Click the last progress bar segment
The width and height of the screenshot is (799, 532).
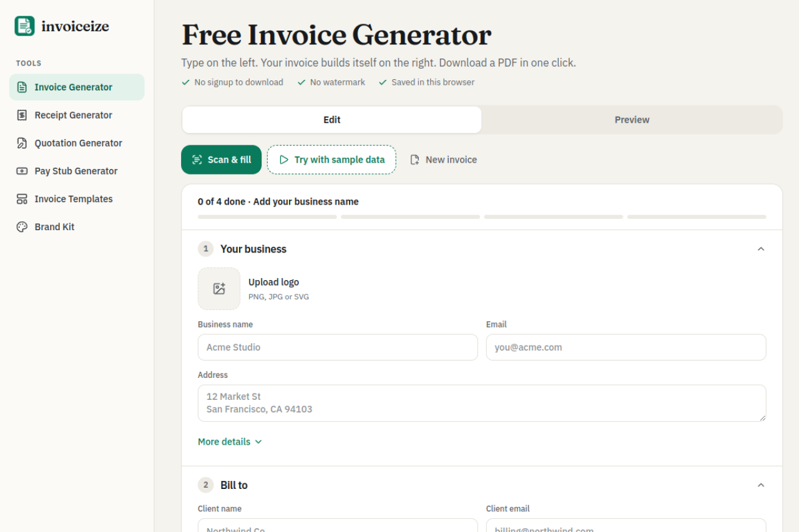(697, 217)
